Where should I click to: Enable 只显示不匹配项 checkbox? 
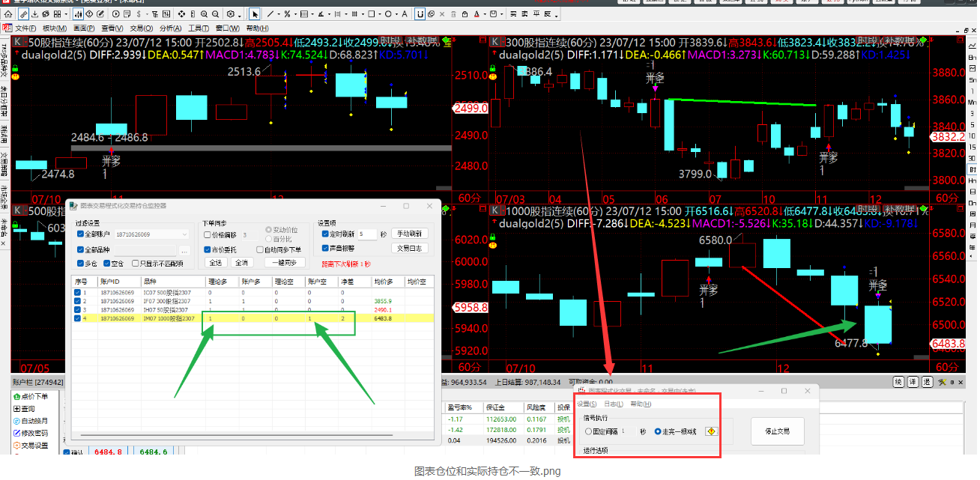pyautogui.click(x=135, y=264)
